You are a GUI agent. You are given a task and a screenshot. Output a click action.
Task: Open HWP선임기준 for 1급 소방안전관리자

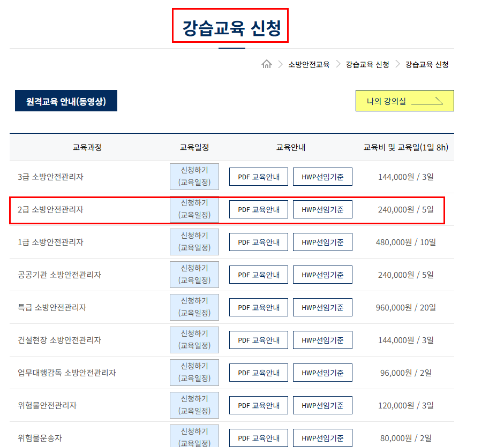tap(322, 242)
